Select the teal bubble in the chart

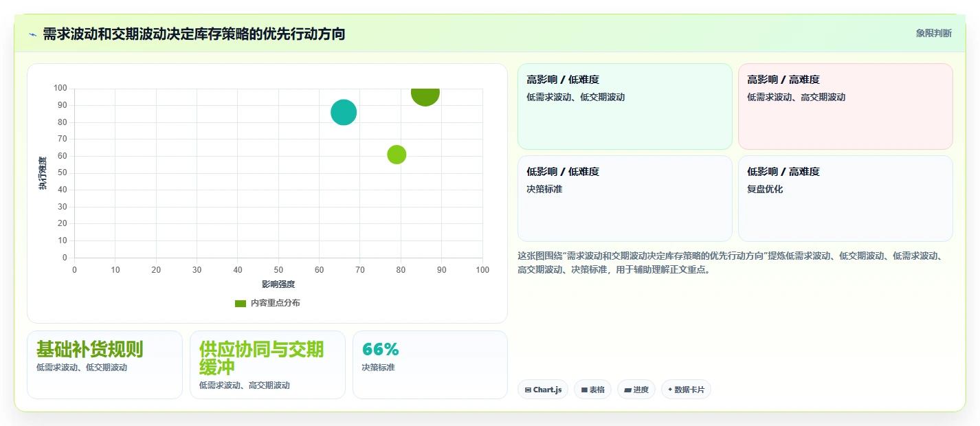pos(344,113)
